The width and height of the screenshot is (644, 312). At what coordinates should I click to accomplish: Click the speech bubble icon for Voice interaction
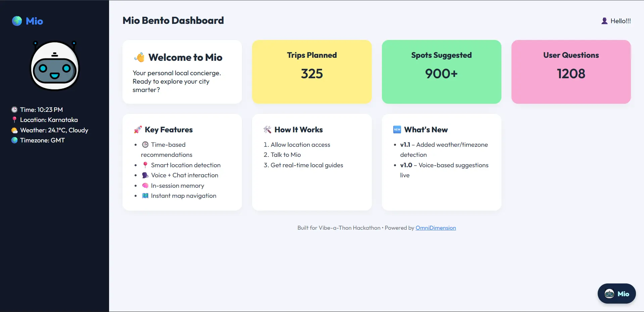point(145,175)
